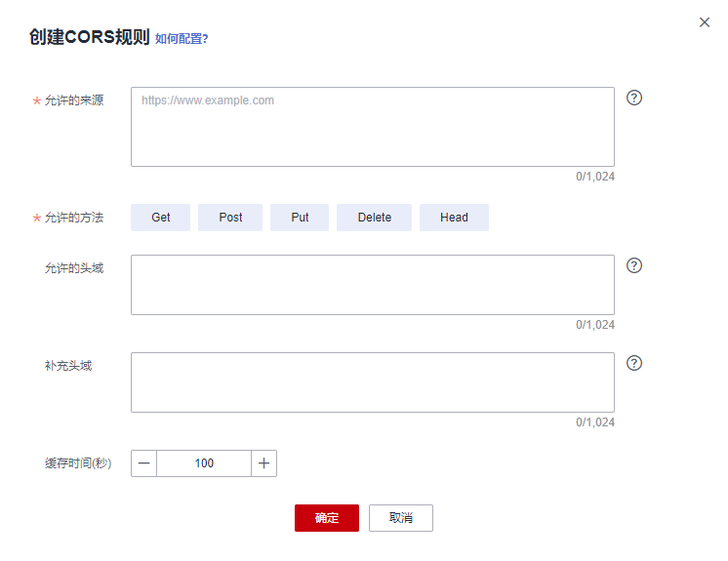728x561 pixels.
Task: Decrease 缓存时间 with minus button
Action: pos(143,463)
